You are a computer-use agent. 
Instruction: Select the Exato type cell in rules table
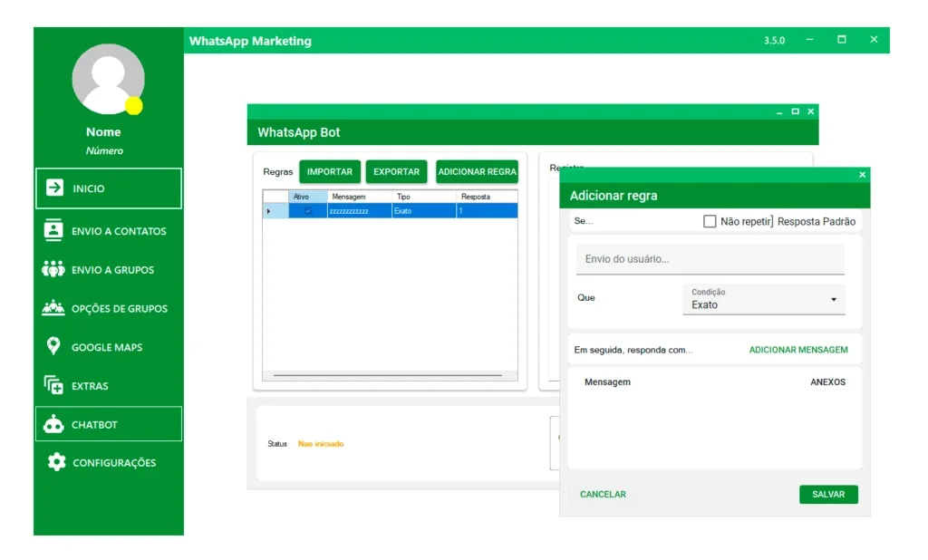coord(424,211)
